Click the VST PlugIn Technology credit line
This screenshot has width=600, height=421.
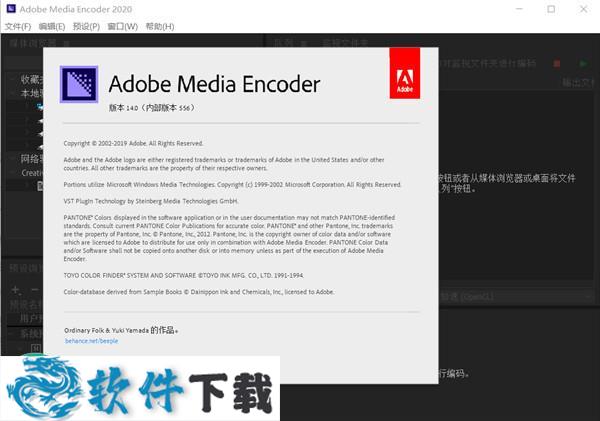click(151, 201)
